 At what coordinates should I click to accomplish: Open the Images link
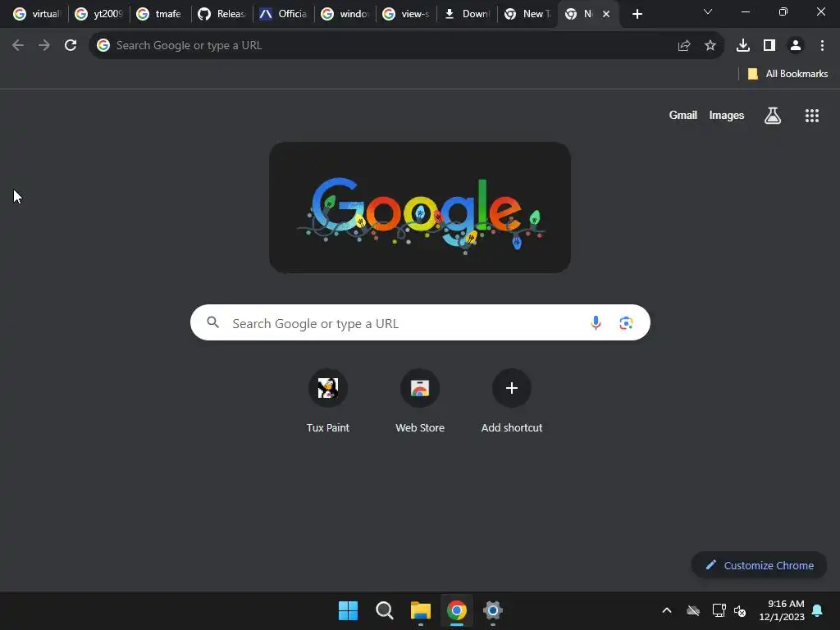[727, 115]
